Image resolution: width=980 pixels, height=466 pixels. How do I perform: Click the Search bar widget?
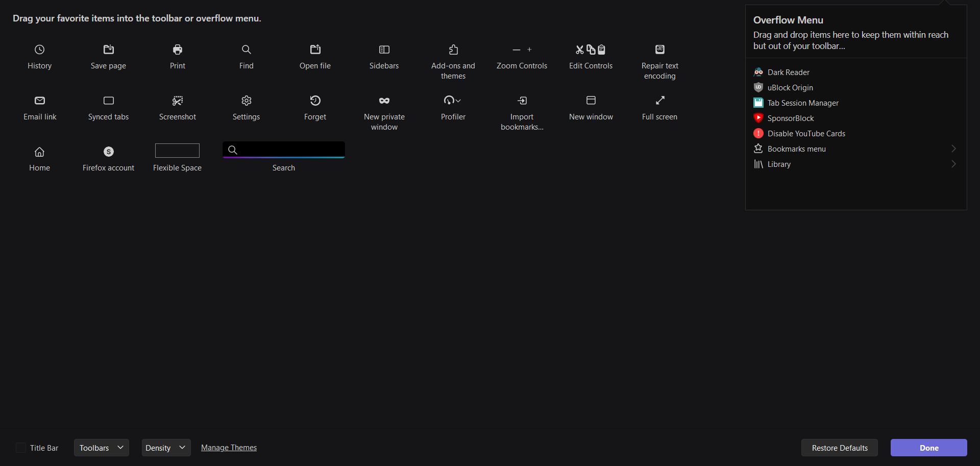click(x=284, y=150)
